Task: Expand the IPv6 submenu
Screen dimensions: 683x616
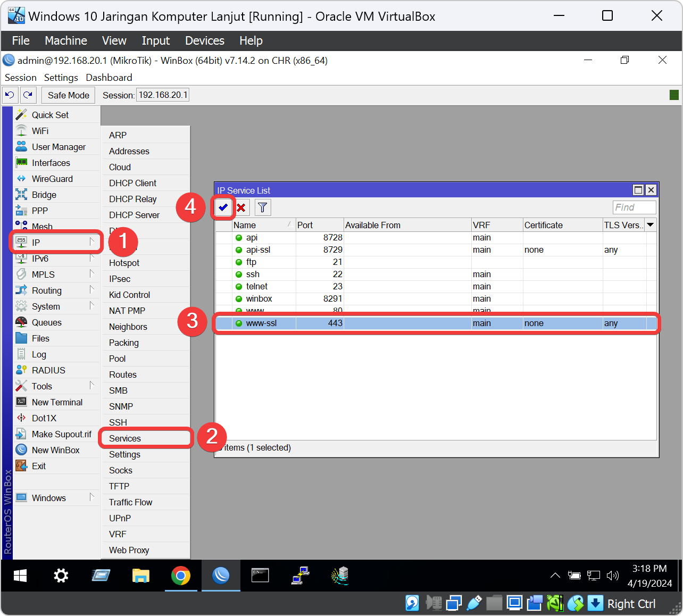Action: click(x=57, y=259)
